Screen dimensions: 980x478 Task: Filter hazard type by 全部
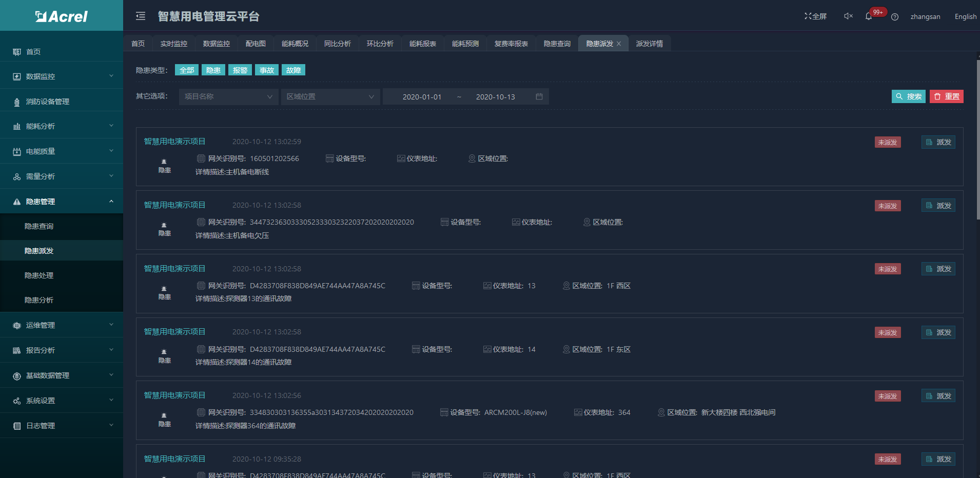(x=187, y=70)
